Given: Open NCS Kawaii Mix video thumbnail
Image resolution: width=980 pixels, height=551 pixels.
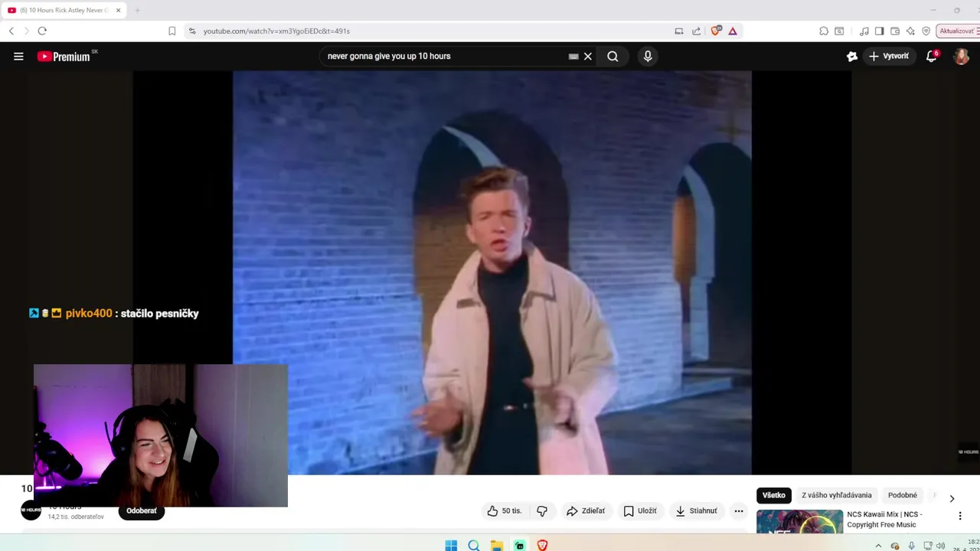Looking at the screenshot, I should (x=799, y=521).
